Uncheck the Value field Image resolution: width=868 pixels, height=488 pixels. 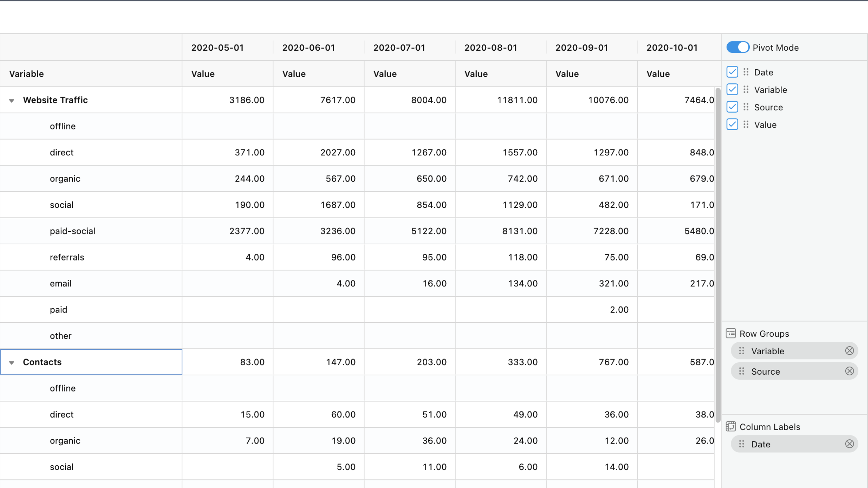pyautogui.click(x=732, y=124)
